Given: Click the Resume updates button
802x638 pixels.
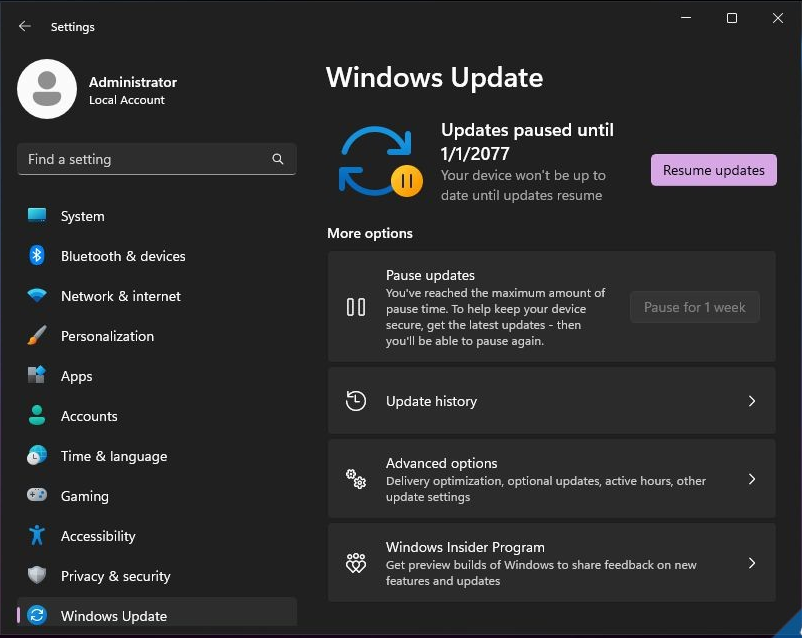Looking at the screenshot, I should [x=714, y=170].
